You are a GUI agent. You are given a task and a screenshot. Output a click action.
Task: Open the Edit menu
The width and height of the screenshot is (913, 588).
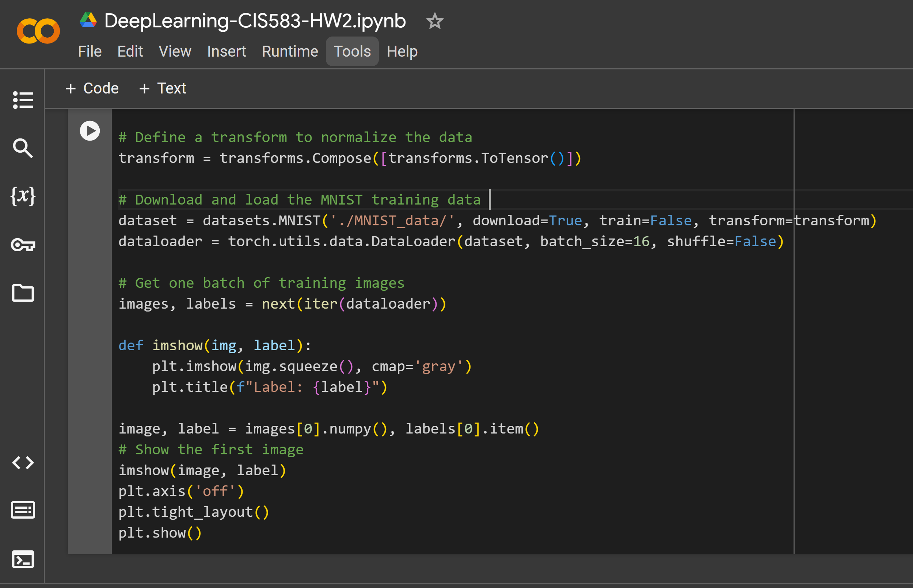tap(130, 51)
